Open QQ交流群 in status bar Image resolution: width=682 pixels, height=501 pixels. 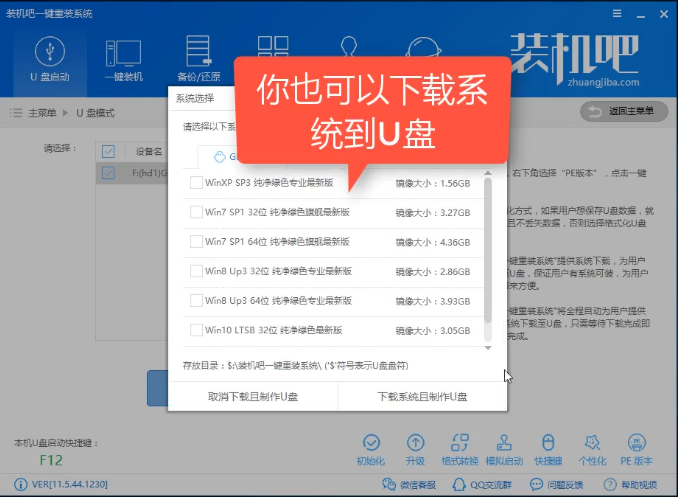[482, 484]
